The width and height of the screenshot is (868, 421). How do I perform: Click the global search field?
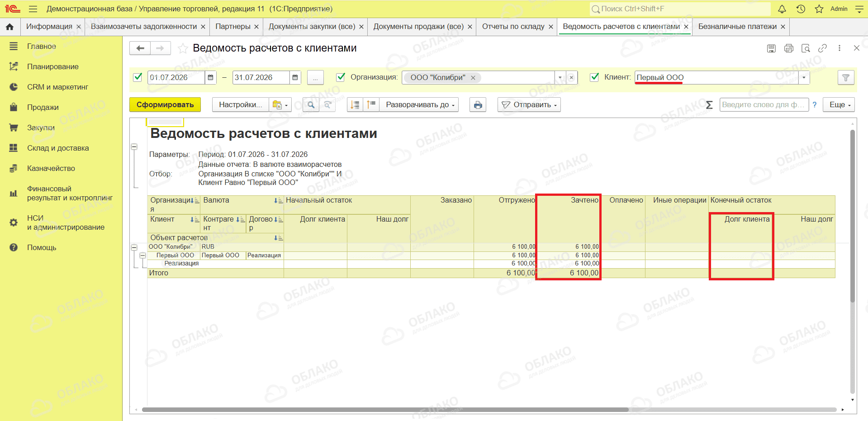click(680, 9)
